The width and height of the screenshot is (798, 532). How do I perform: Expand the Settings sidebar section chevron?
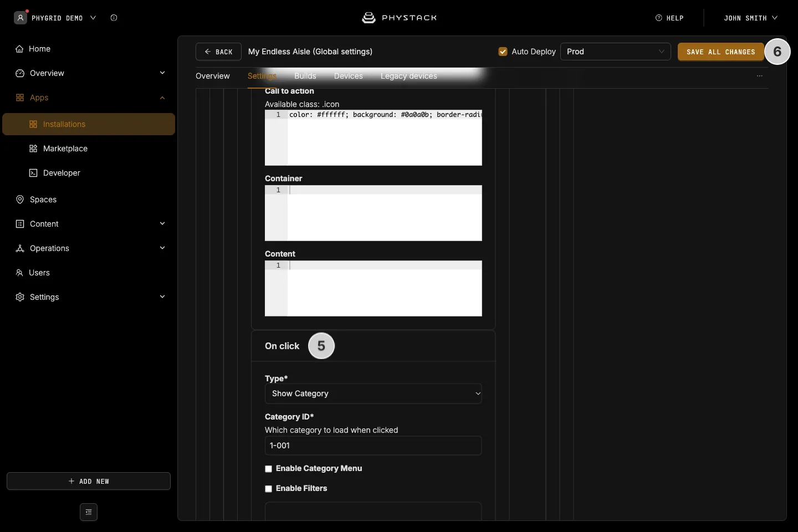click(162, 297)
